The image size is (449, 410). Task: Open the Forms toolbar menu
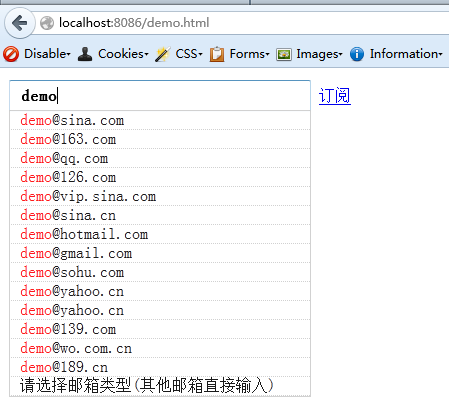click(249, 54)
